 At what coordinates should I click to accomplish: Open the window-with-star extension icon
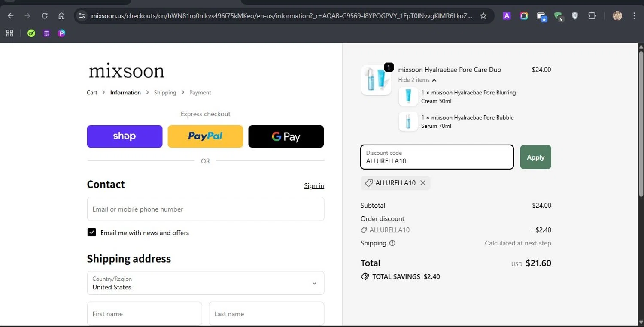pos(541,16)
